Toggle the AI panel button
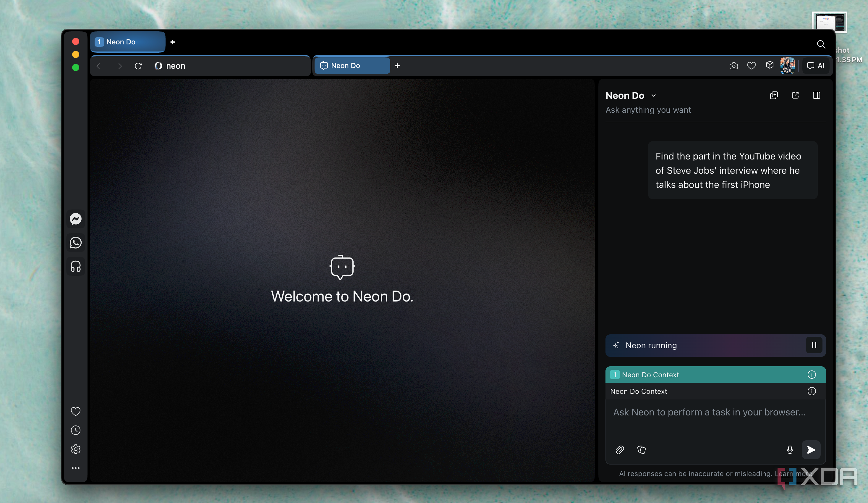The width and height of the screenshot is (868, 503). click(816, 65)
